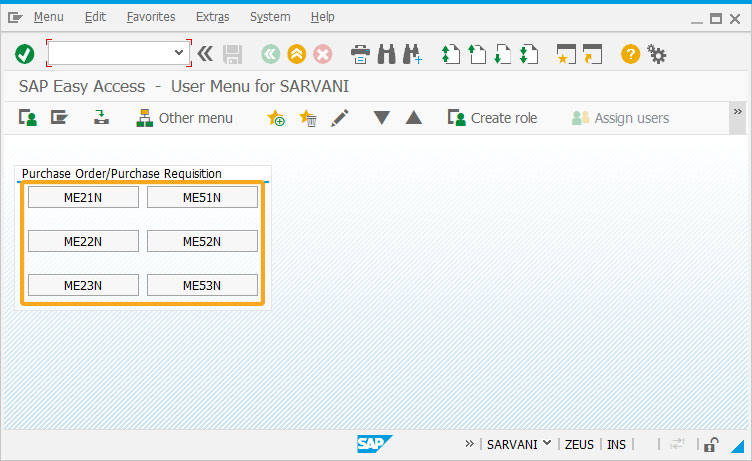
Task: Click the SAP Business Workplace icon
Action: (x=101, y=118)
